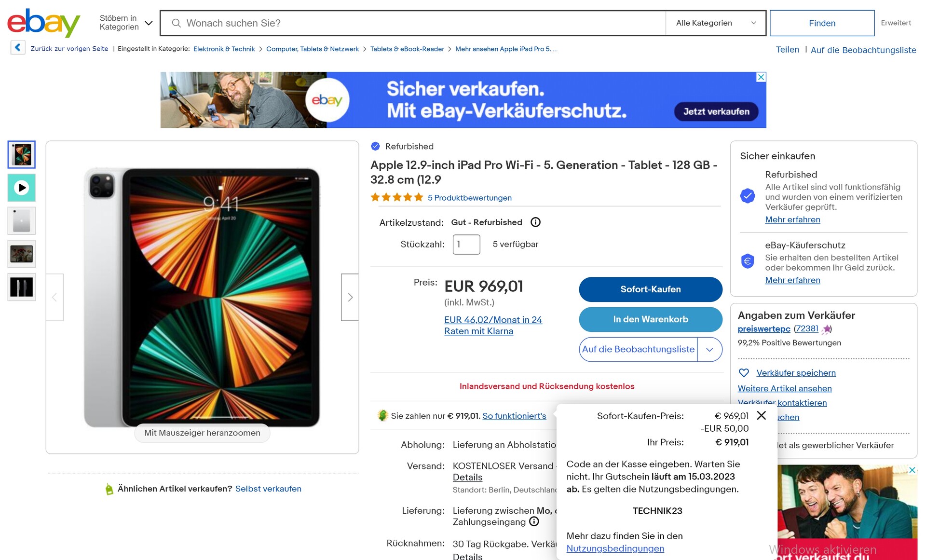Add item with In den Warenkorb
This screenshot has height=560, width=926.
tap(651, 319)
